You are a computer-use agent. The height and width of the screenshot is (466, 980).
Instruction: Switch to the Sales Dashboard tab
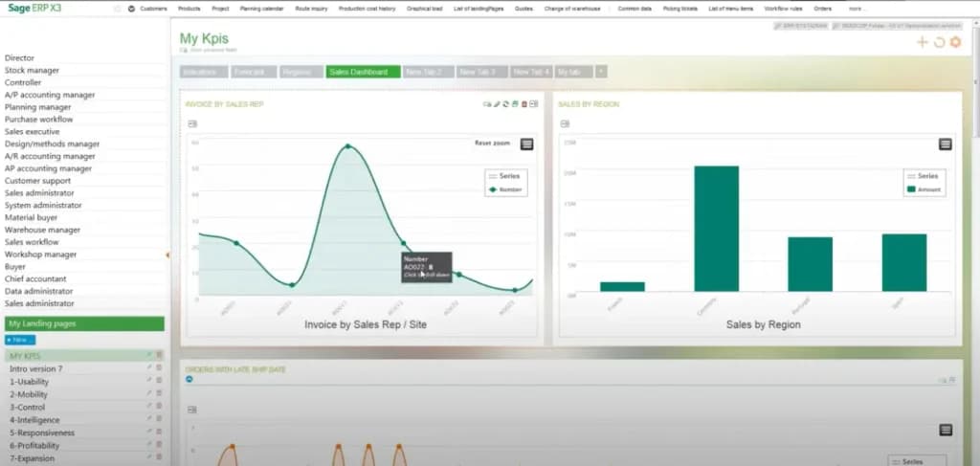pyautogui.click(x=363, y=72)
